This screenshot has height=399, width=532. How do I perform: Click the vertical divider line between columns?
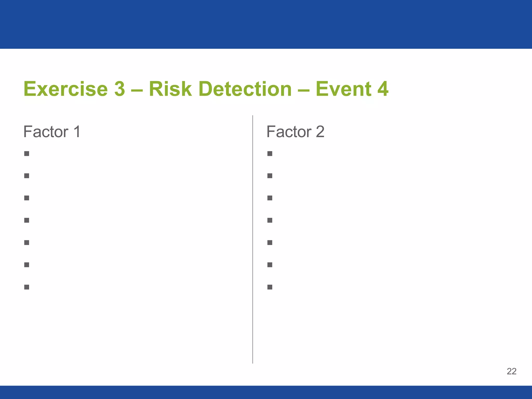point(253,239)
